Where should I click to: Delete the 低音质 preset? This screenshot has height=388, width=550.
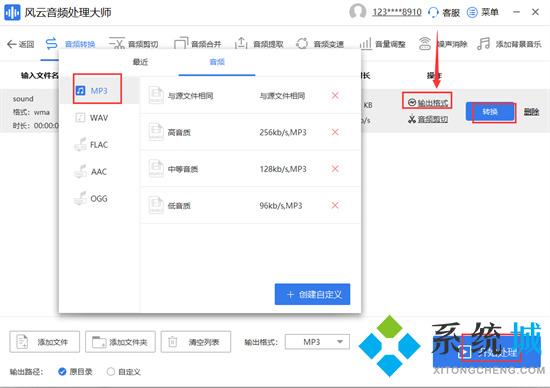point(335,205)
